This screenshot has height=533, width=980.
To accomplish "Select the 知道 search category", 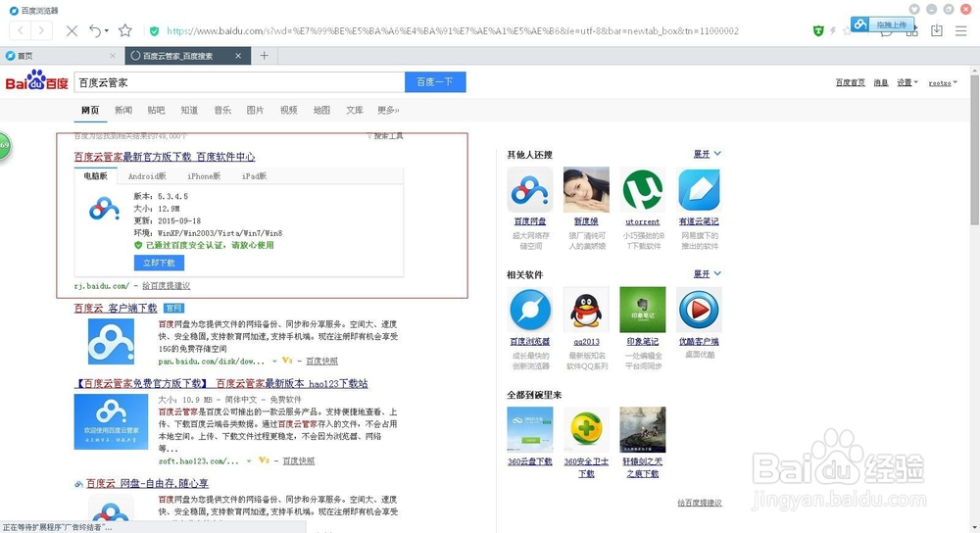I will coord(189,110).
